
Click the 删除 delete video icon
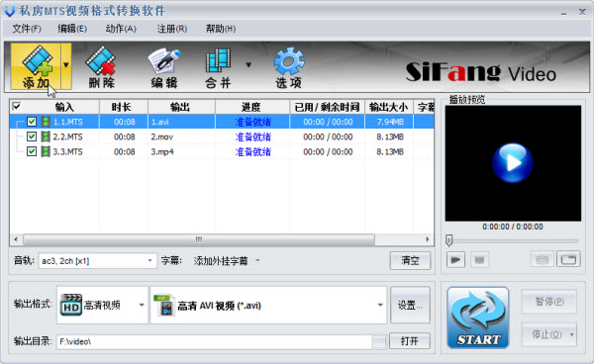click(101, 67)
